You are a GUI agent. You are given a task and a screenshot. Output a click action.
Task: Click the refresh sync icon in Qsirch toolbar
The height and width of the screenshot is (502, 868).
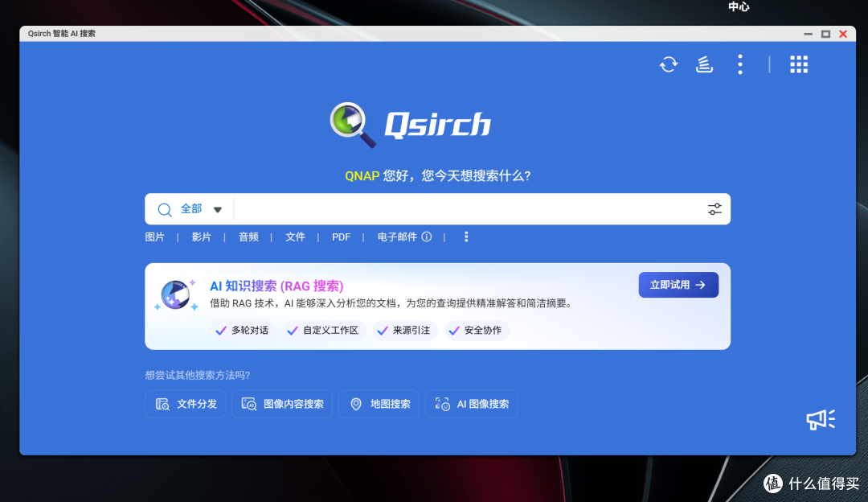(x=669, y=65)
